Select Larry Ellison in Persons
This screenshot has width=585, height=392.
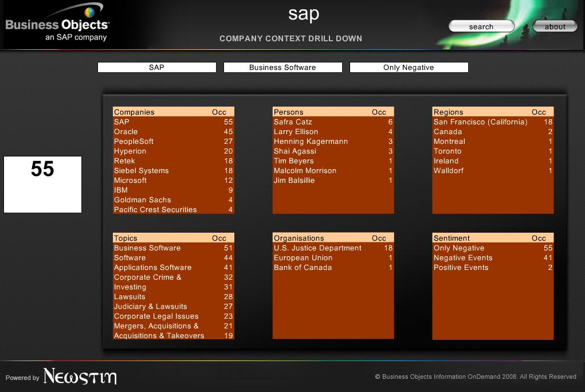333,131
